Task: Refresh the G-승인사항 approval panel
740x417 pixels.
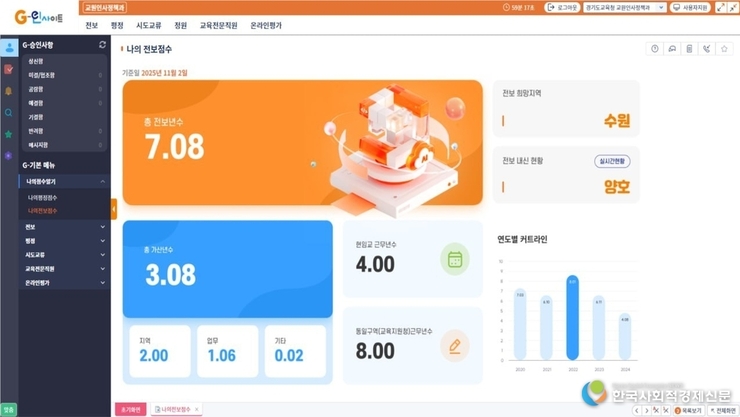Action: click(x=102, y=45)
